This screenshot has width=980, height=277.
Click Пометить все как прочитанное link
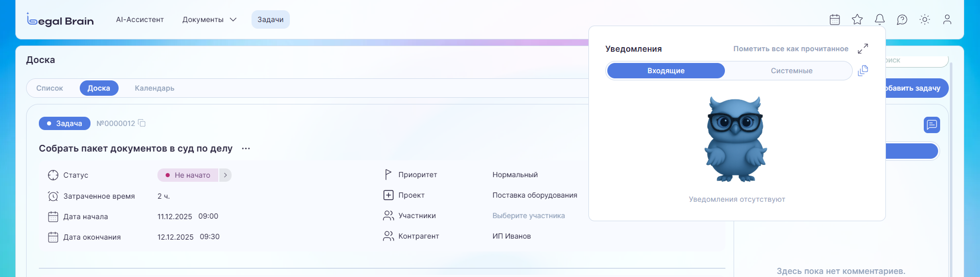[790, 49]
